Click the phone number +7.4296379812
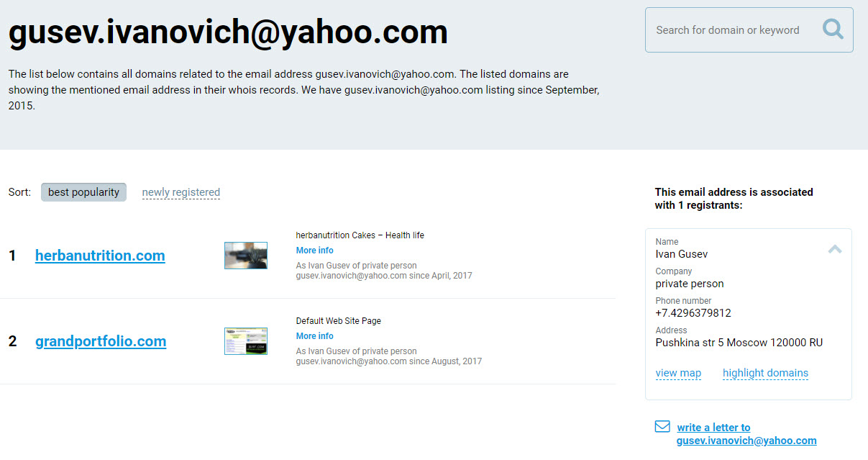 click(693, 313)
